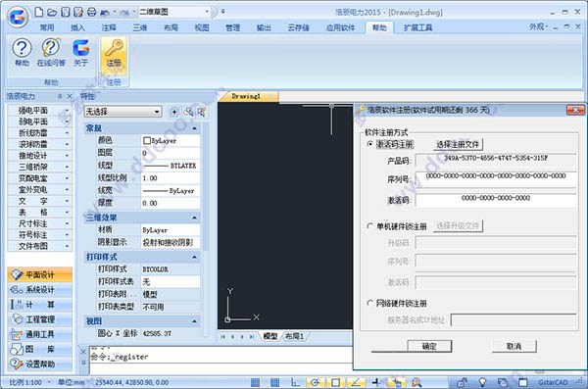Open the 文件布图 sidebar menu
Image resolution: width=588 pixels, height=389 pixels.
pos(39,246)
